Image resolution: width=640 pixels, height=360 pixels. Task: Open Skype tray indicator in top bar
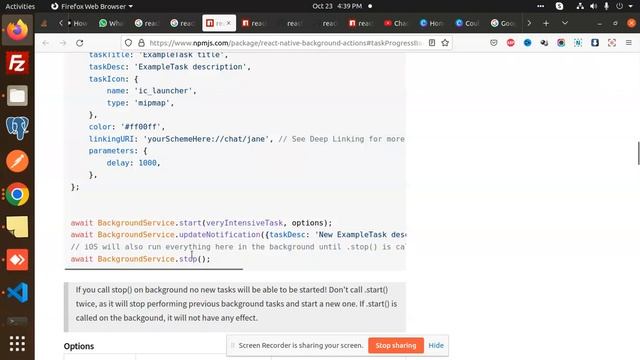[x=559, y=6]
